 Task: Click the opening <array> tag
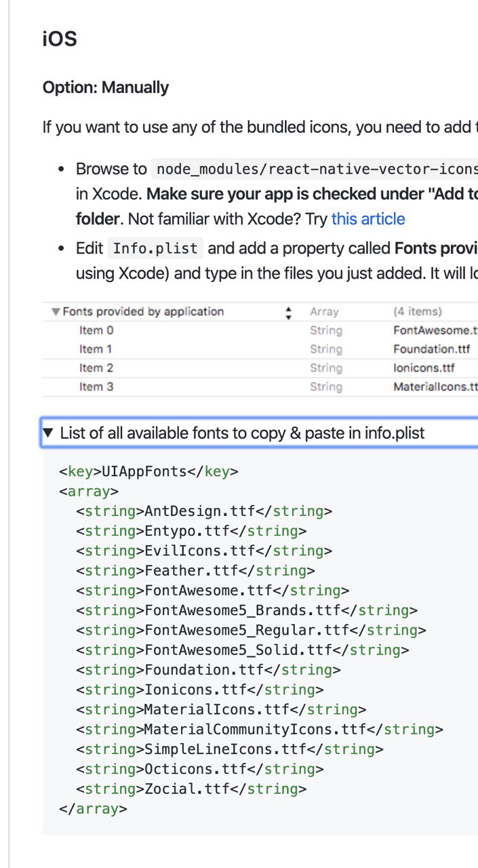point(89,491)
